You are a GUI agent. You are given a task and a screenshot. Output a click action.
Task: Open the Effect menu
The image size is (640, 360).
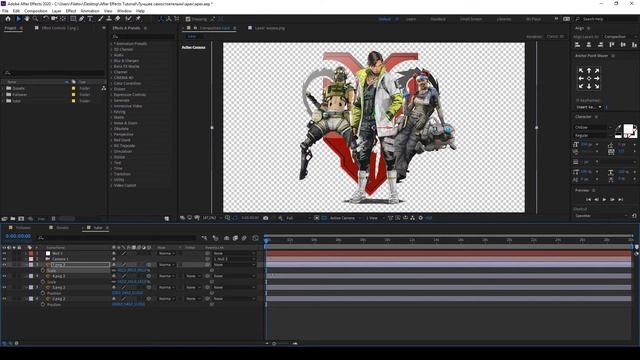(x=71, y=11)
